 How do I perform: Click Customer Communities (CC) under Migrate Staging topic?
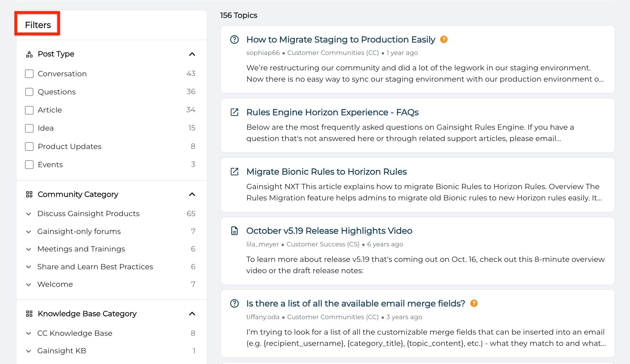click(x=333, y=53)
